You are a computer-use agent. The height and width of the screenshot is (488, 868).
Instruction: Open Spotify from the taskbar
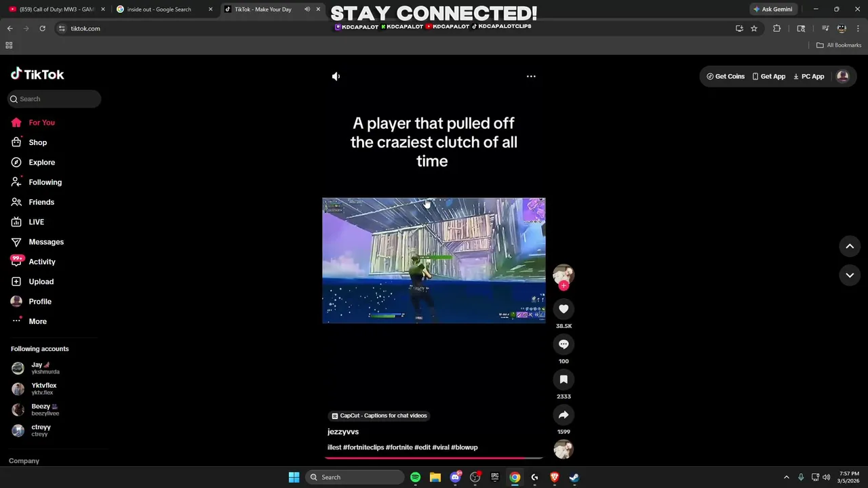415,477
